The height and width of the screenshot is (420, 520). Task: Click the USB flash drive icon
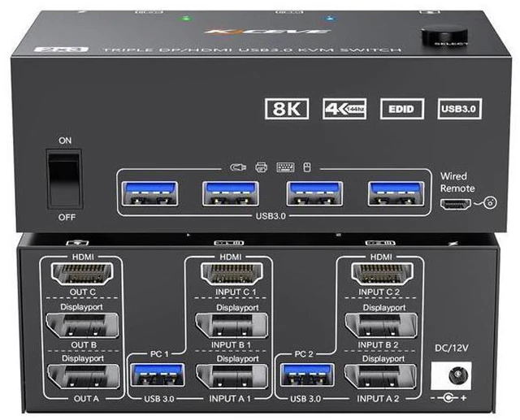tap(238, 167)
